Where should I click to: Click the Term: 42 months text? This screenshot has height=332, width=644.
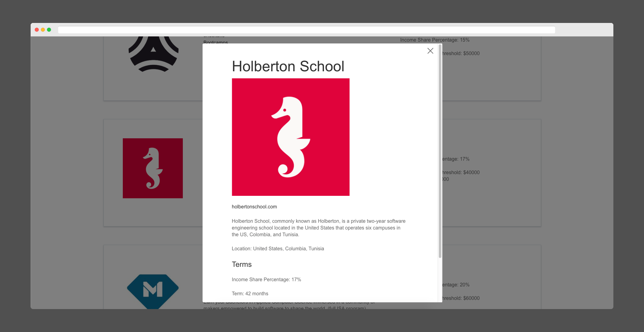tap(250, 293)
